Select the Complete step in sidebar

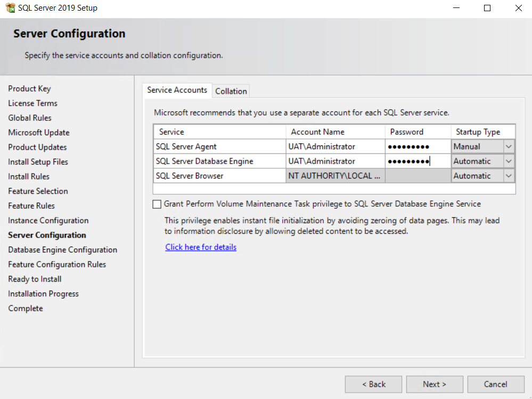point(26,308)
